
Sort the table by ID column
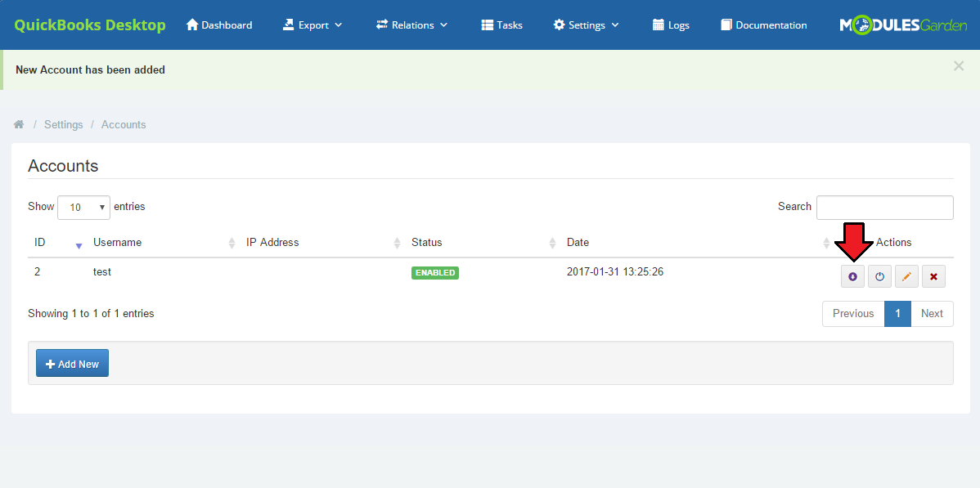point(57,243)
